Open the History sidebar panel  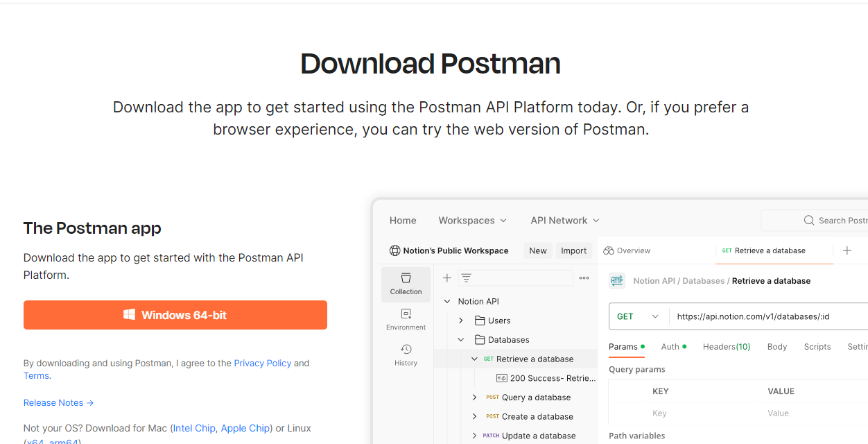(406, 355)
